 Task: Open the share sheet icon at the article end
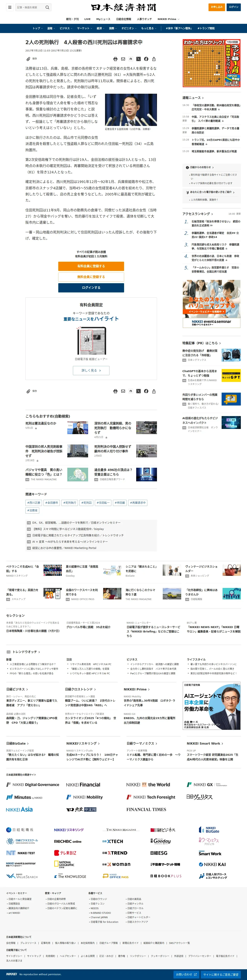[154, 391]
